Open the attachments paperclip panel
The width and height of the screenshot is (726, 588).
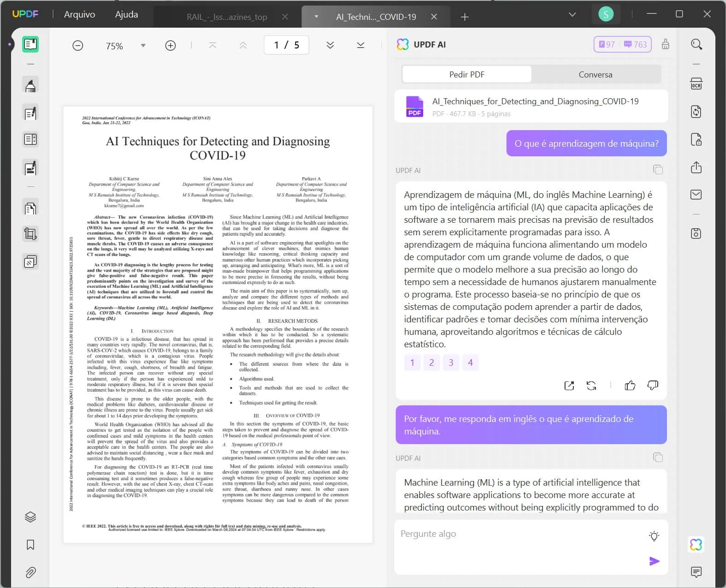(x=30, y=572)
